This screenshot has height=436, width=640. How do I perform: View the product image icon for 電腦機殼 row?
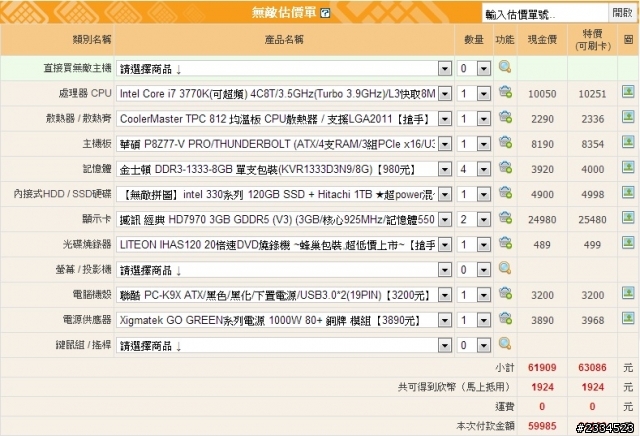click(x=628, y=293)
